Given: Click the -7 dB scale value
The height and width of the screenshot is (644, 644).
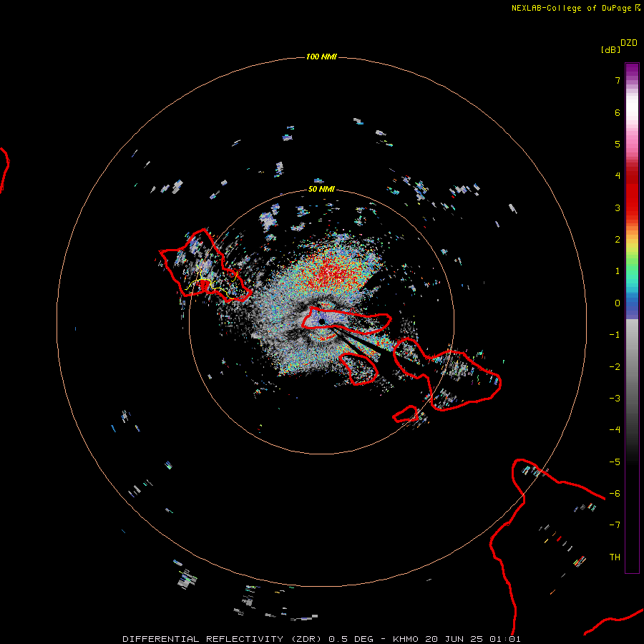Looking at the screenshot, I should 615,525.
